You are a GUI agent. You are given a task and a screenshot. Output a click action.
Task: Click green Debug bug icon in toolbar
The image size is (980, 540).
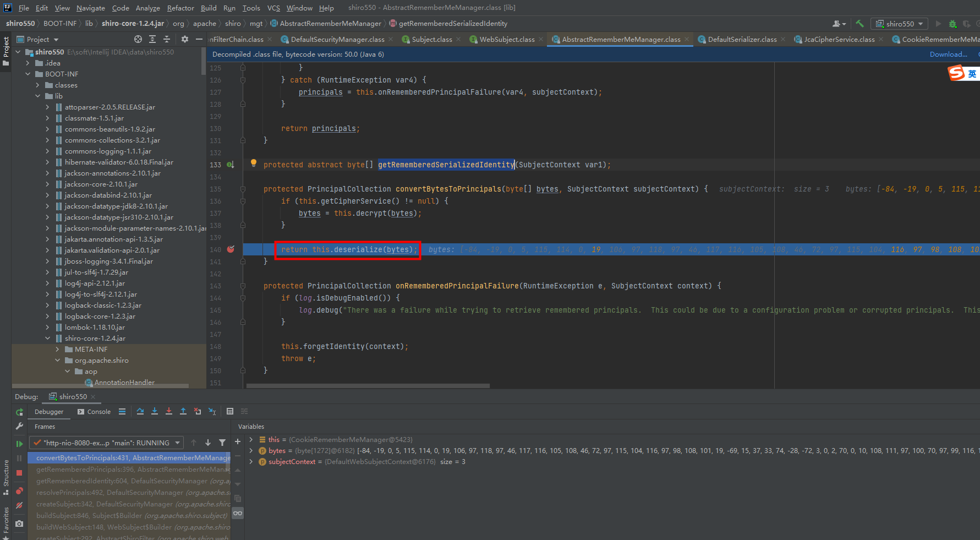pyautogui.click(x=953, y=24)
